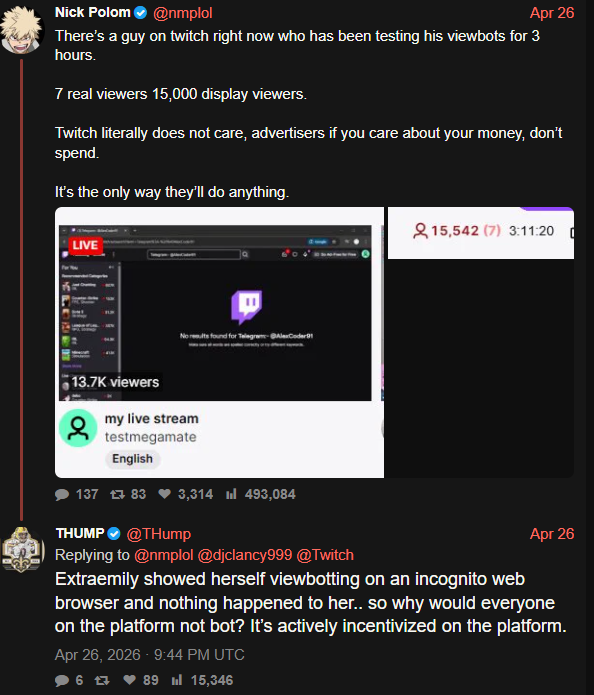Click the @djclancy999 mention

coord(245,555)
